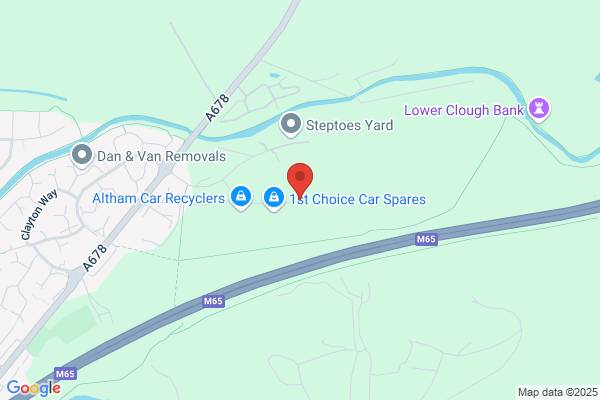Open the Dan & Van Removals label
Viewport: 600px width, 400px height.
point(161,156)
